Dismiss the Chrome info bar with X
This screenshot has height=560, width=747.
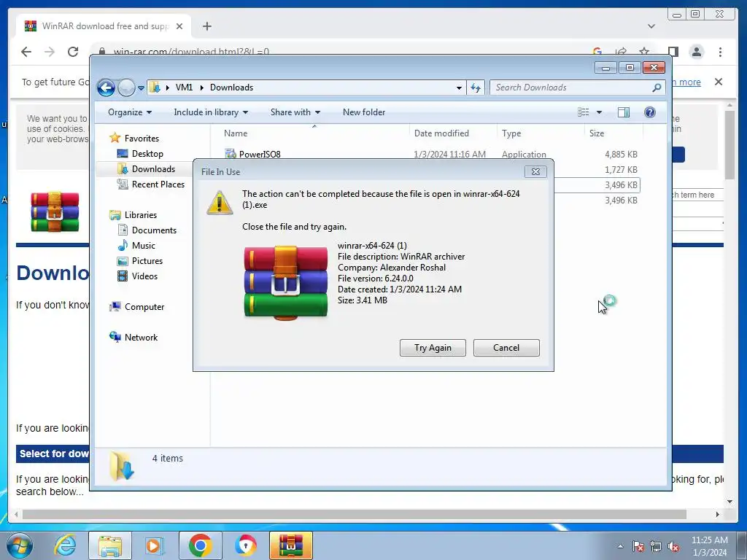pos(719,82)
